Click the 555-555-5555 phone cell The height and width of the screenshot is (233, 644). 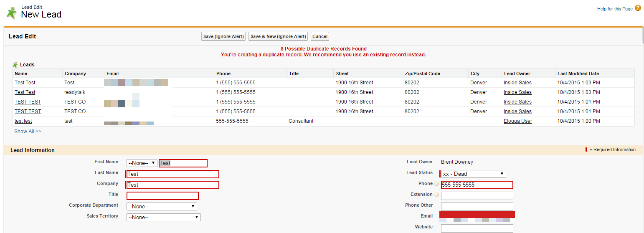(x=232, y=121)
